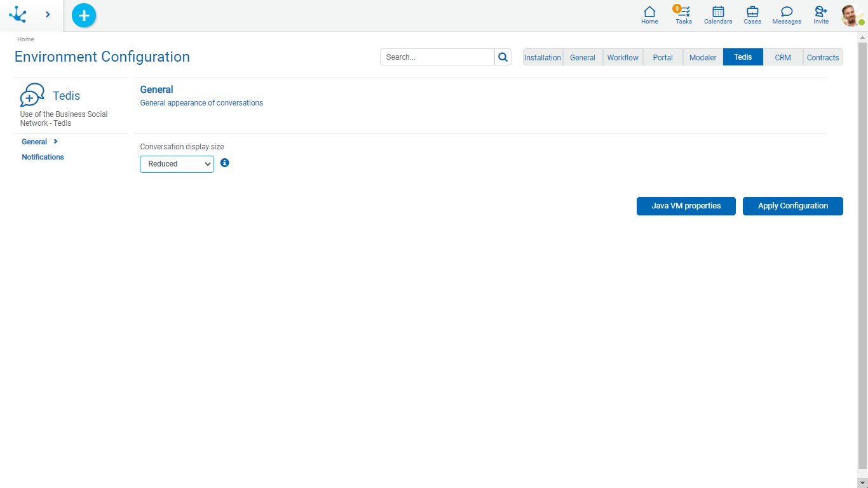Viewport: 868px width, 488px height.
Task: Expand the menu with top-left chevron
Action: (48, 15)
